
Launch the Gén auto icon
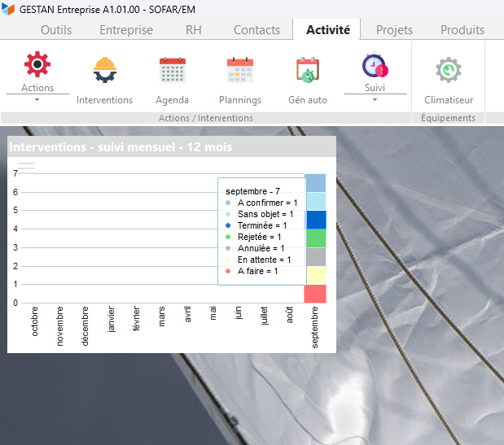click(308, 70)
